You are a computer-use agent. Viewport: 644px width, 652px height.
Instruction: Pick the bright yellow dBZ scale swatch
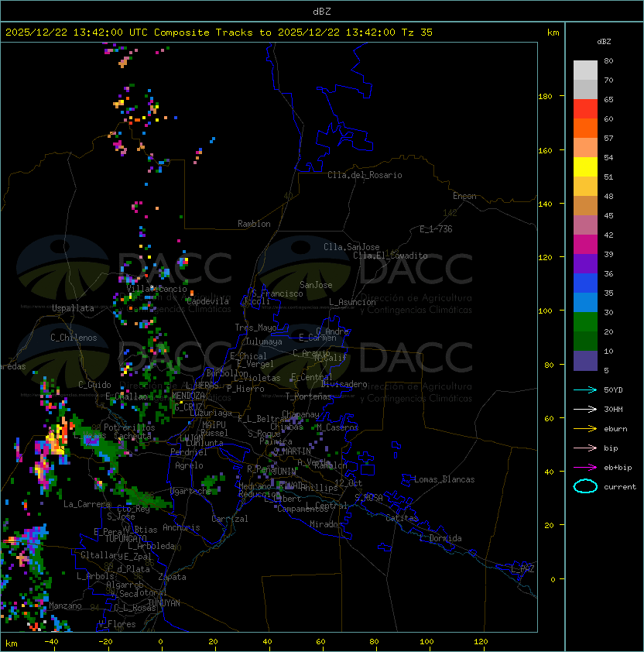coord(585,166)
